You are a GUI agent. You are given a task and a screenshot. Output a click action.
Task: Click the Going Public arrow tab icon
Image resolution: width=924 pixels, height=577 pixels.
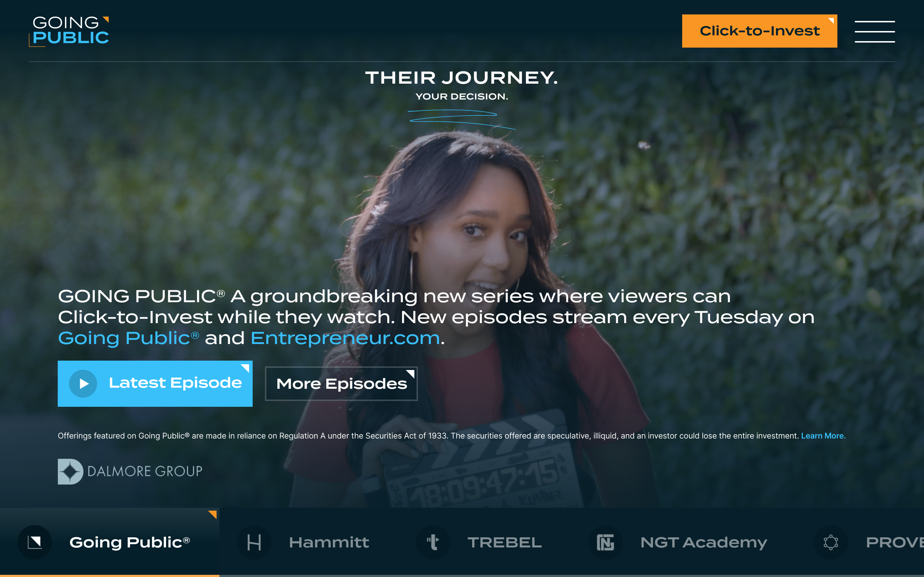click(x=35, y=542)
